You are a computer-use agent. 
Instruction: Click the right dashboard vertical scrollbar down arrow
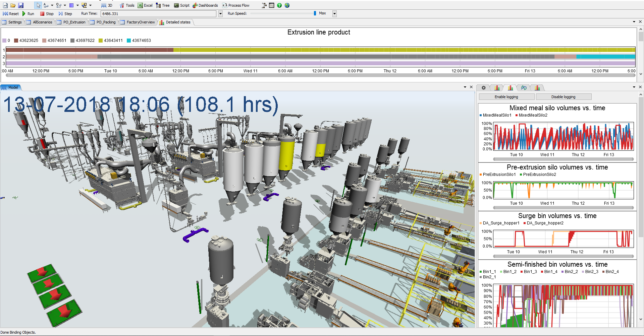(x=641, y=320)
